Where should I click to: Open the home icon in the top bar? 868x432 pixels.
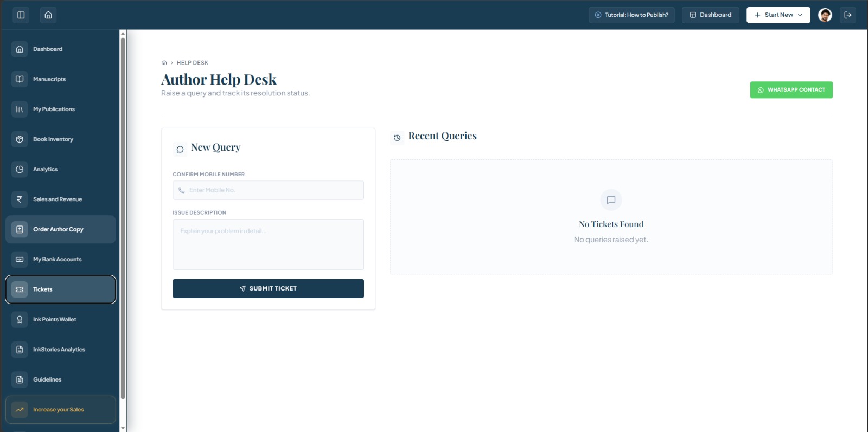click(x=48, y=15)
